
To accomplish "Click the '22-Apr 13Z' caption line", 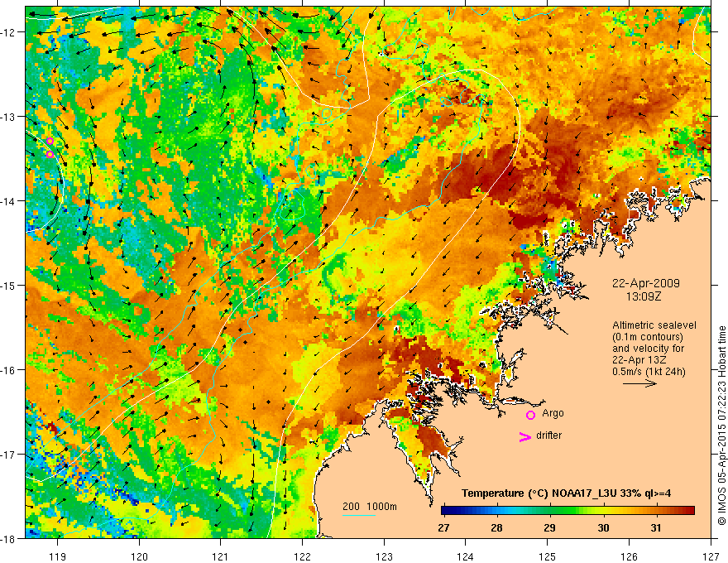I will click(638, 360).
